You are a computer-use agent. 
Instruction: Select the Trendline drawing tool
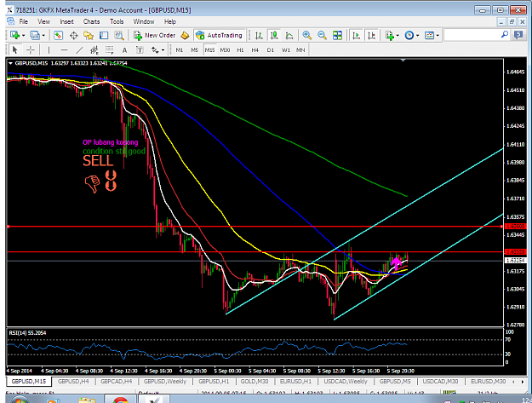[x=79, y=50]
